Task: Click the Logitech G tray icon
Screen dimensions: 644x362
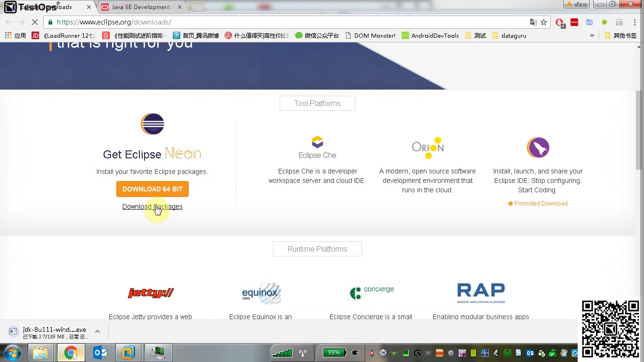Action: pos(417,353)
